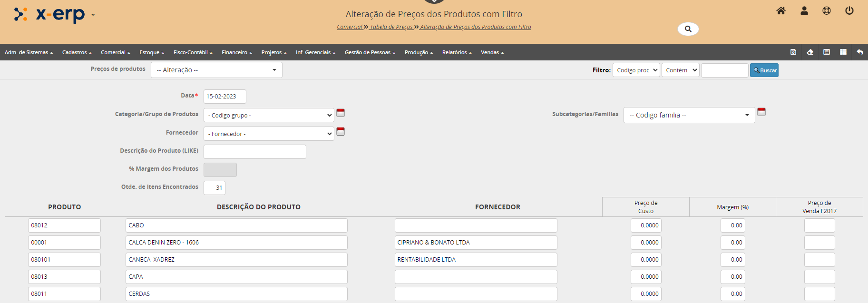Expand the Codigo familia dropdown

pos(689,115)
